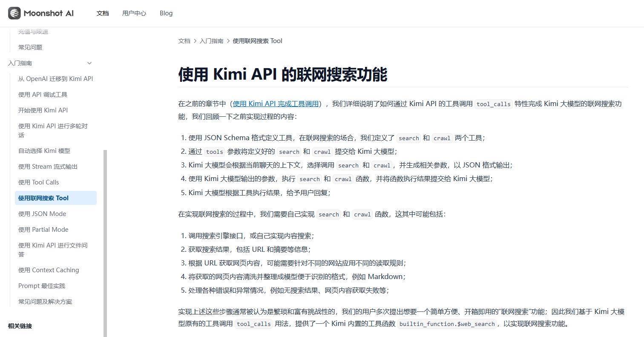This screenshot has width=644, height=337.
Task: Click the Moonshot AI logo
Action: pos(41,13)
